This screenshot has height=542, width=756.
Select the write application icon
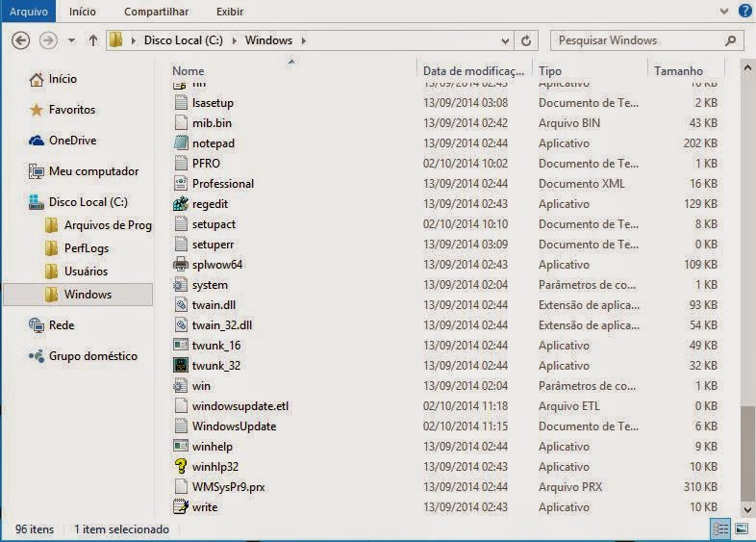click(181, 506)
